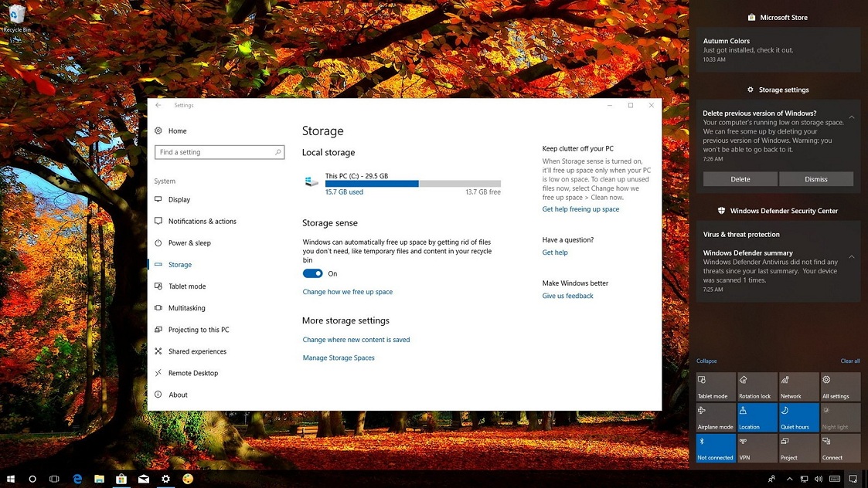Disable the Quiet hours tile
Image resolution: width=868 pixels, height=488 pixels.
(x=798, y=417)
